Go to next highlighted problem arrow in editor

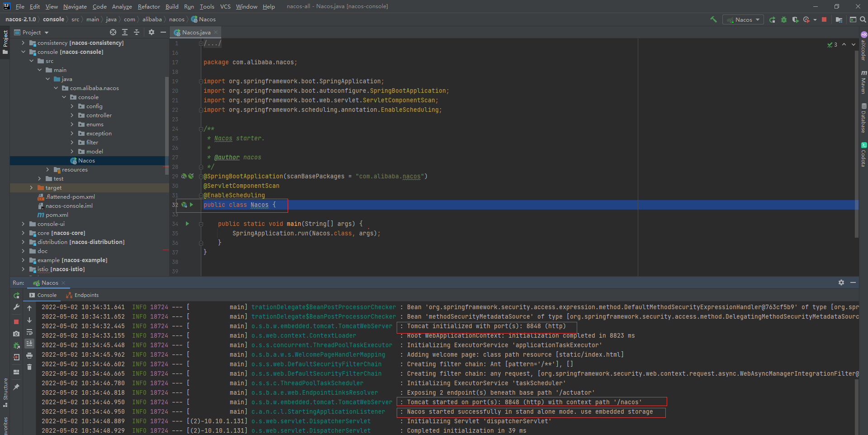[854, 44]
